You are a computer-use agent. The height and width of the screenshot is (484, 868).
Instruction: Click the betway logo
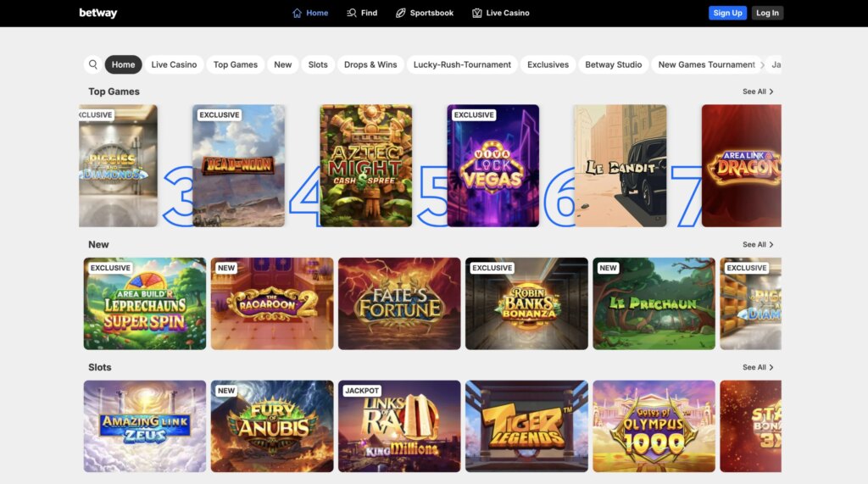tap(98, 13)
